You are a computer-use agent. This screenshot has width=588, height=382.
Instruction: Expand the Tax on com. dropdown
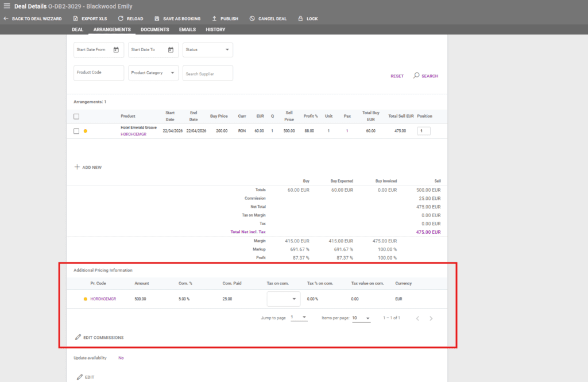pos(295,299)
